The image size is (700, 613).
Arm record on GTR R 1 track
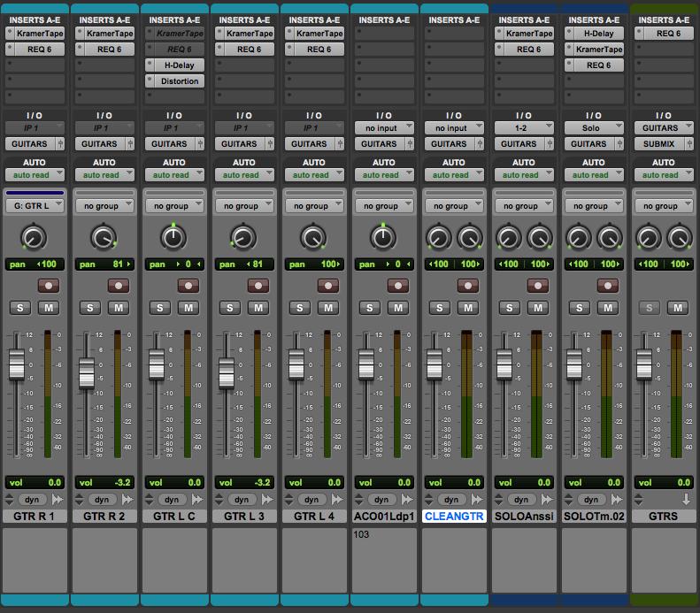click(x=48, y=286)
